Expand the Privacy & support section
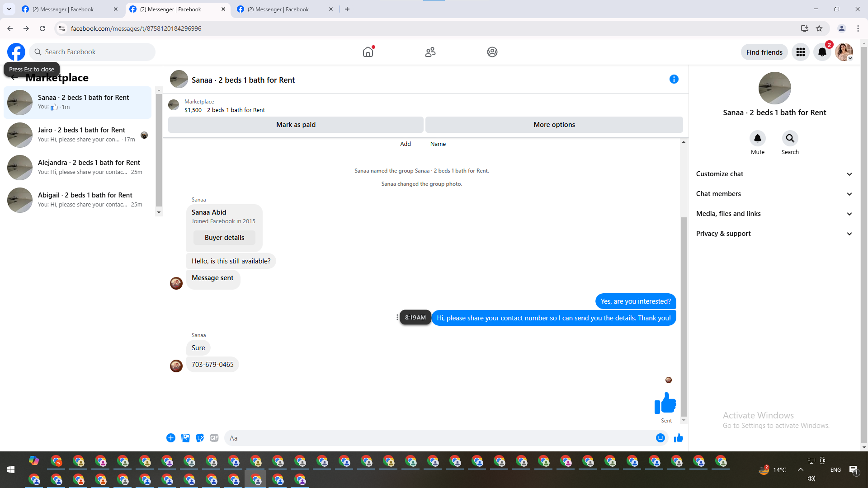 774,234
